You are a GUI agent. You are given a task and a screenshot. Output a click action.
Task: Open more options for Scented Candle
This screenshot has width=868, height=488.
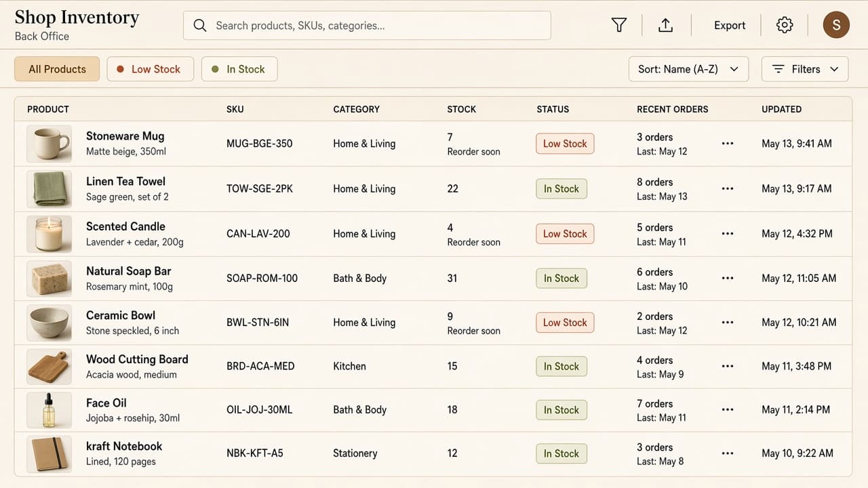point(728,234)
